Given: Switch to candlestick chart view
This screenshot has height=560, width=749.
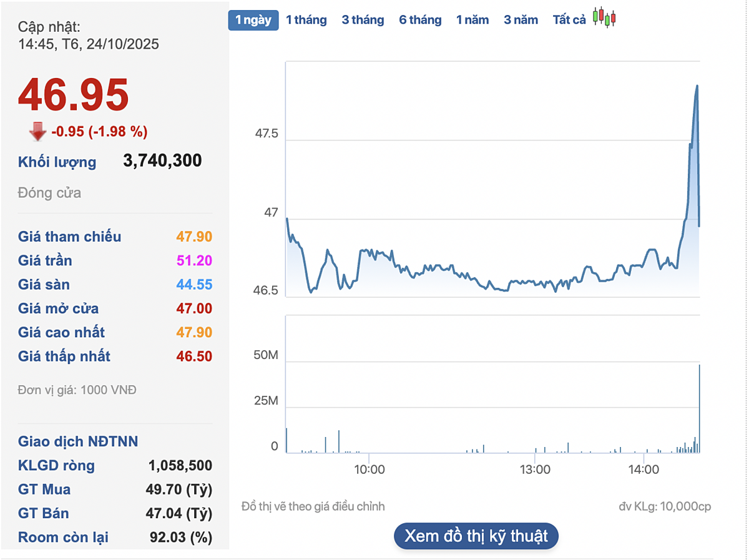Looking at the screenshot, I should tap(603, 19).
